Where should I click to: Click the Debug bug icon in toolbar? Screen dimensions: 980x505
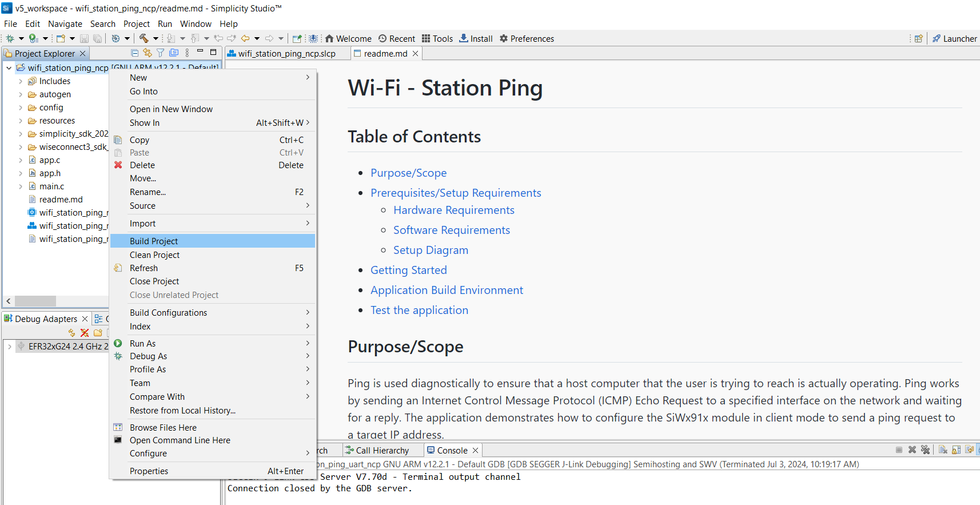(x=10, y=38)
